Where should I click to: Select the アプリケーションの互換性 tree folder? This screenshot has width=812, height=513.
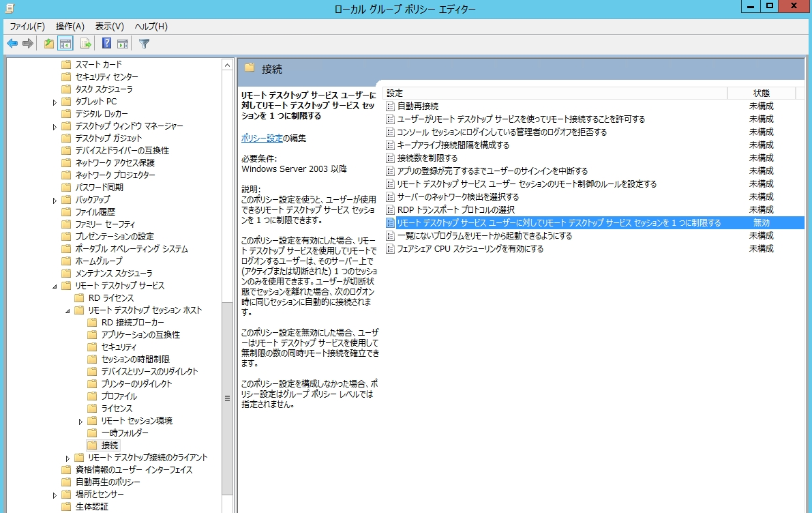pos(141,335)
